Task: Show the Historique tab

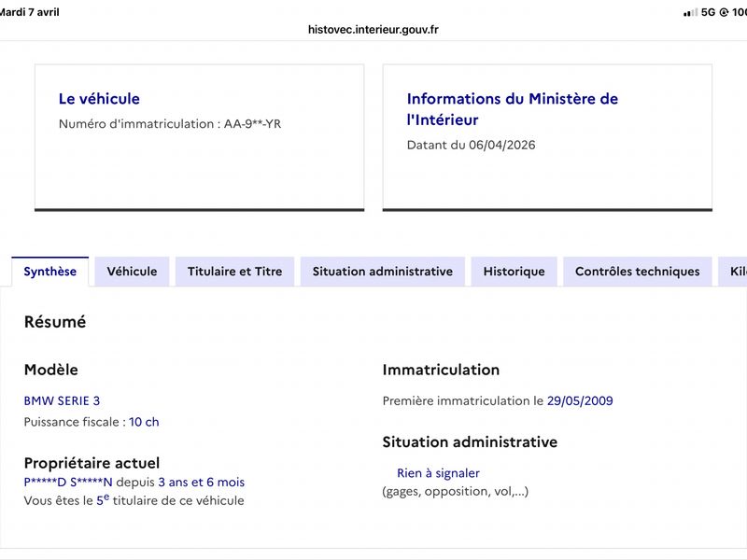Action: pos(514,272)
